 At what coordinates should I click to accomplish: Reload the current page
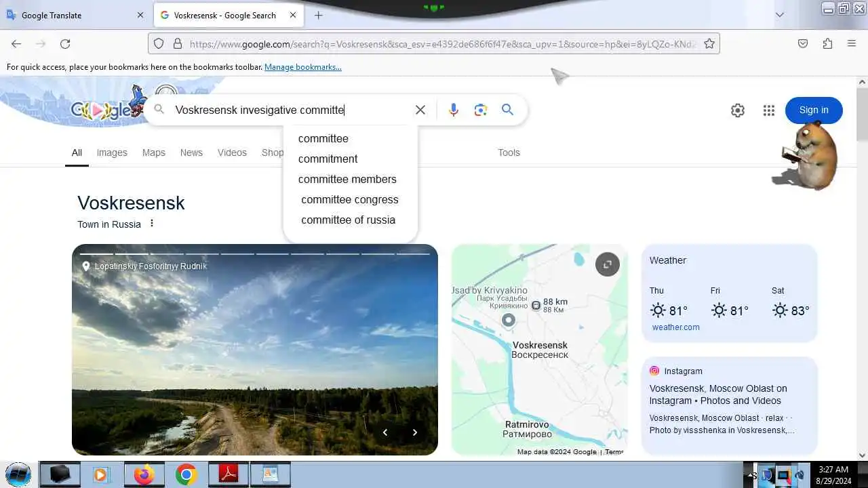[x=65, y=43]
